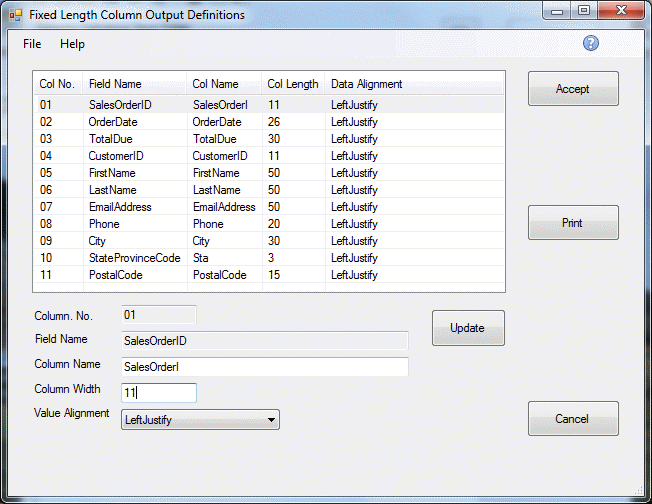Click col number 10 cell

point(46,258)
